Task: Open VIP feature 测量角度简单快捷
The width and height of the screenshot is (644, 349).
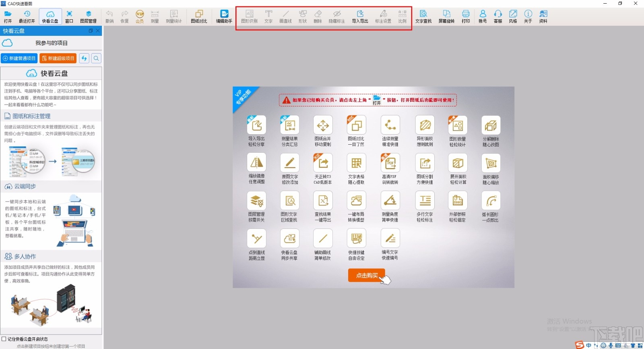Action: coord(390,207)
